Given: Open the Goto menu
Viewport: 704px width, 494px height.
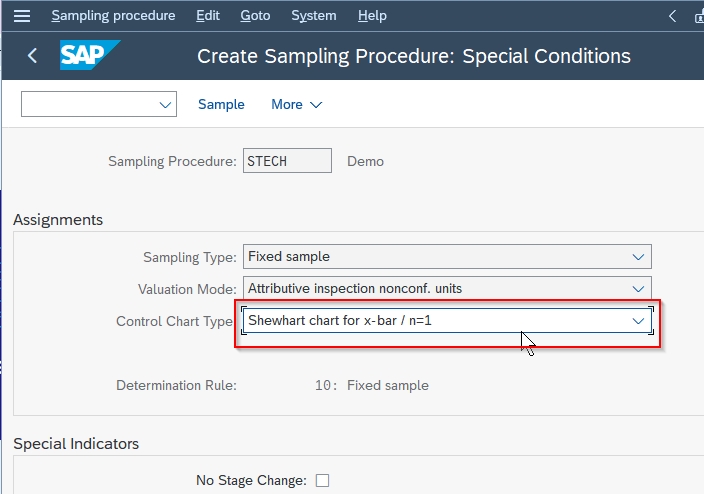Looking at the screenshot, I should point(255,16).
